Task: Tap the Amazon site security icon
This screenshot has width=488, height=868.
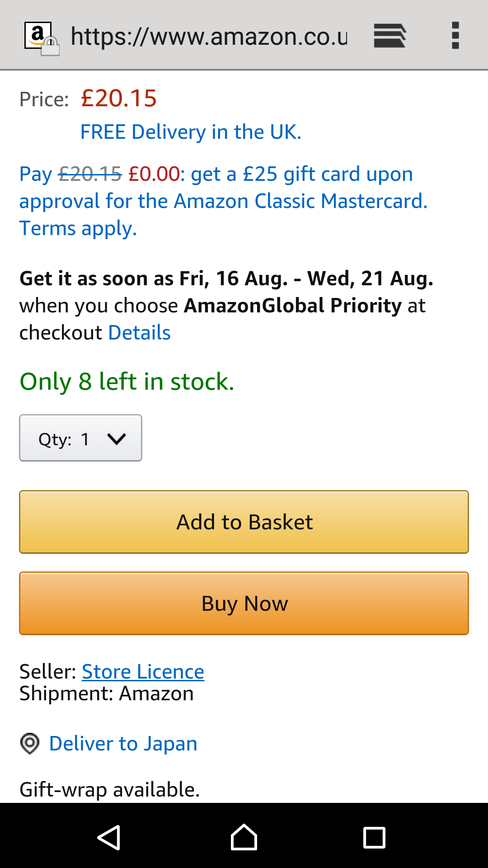Action: 41,38
